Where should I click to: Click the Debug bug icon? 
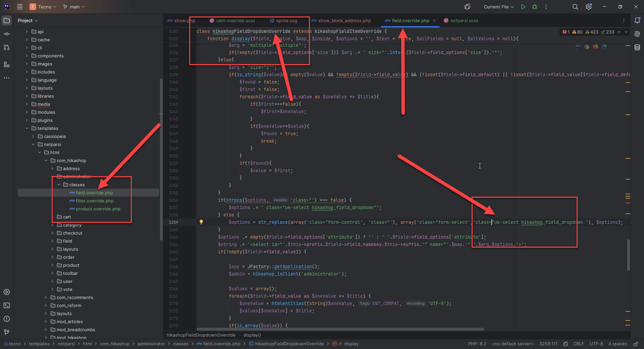click(535, 7)
